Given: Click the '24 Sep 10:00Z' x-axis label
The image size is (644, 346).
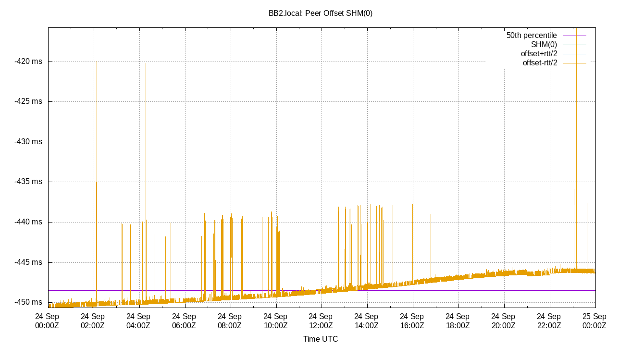Looking at the screenshot, I should click(275, 321).
